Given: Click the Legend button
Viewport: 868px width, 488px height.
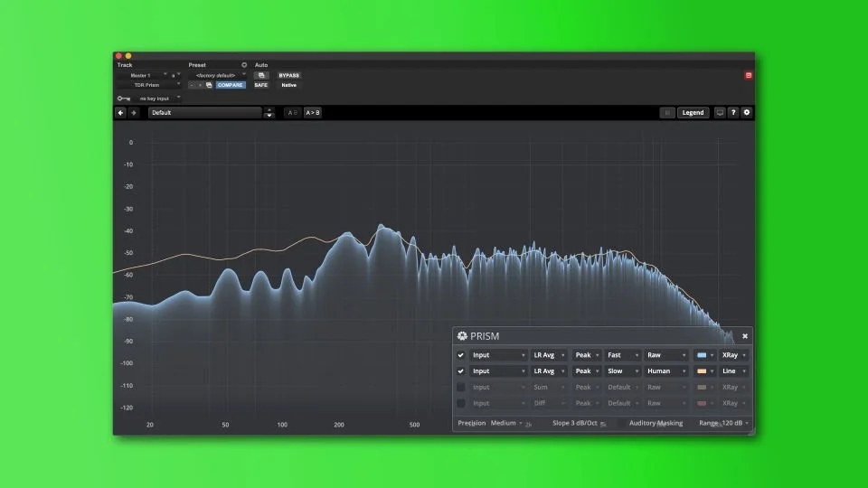Looking at the screenshot, I should (x=693, y=112).
